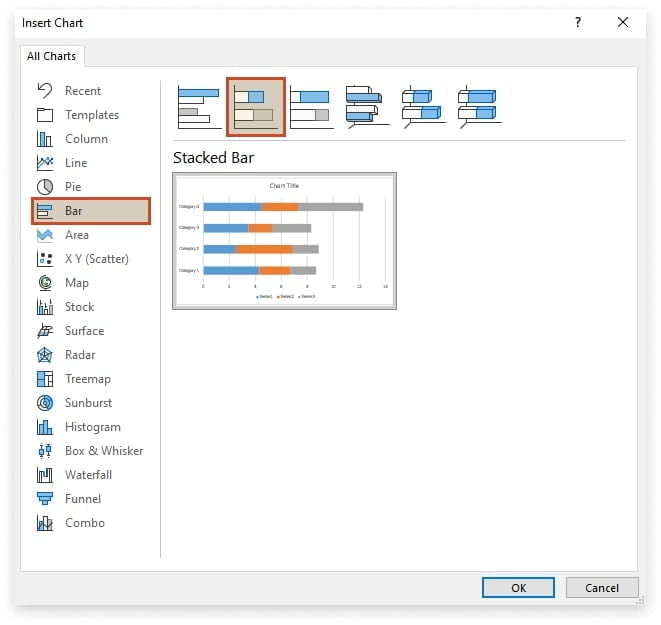
Task: Select Waterfall chart category
Action: (x=88, y=475)
